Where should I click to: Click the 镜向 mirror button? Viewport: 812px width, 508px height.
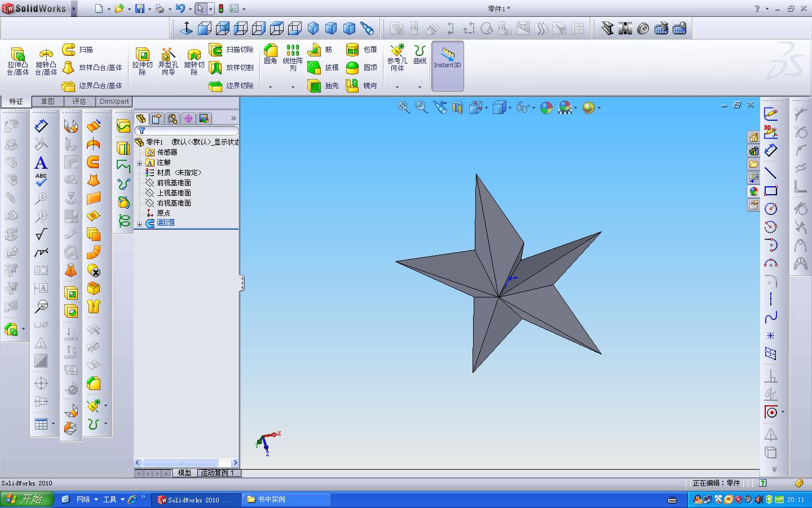361,86
